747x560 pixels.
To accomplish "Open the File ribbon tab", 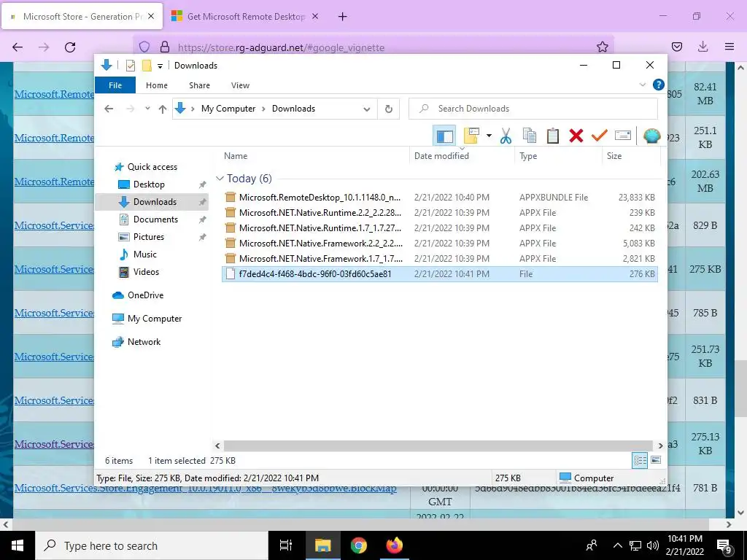I will pos(115,85).
